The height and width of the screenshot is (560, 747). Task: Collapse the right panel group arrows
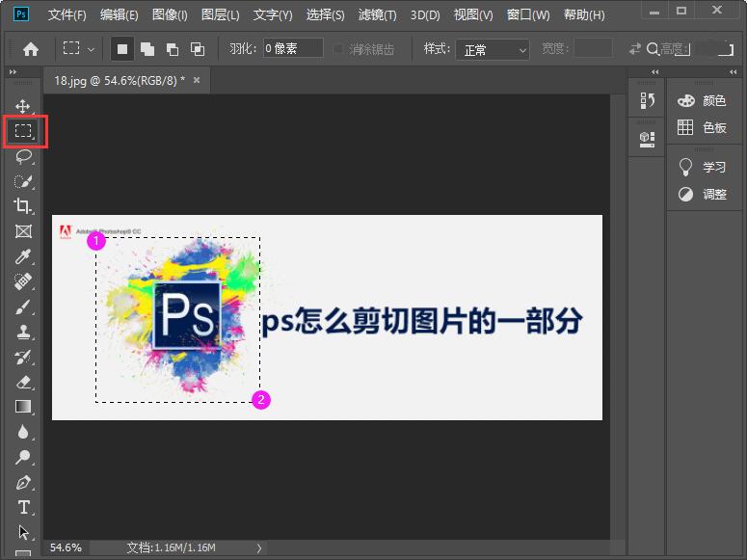pos(734,72)
